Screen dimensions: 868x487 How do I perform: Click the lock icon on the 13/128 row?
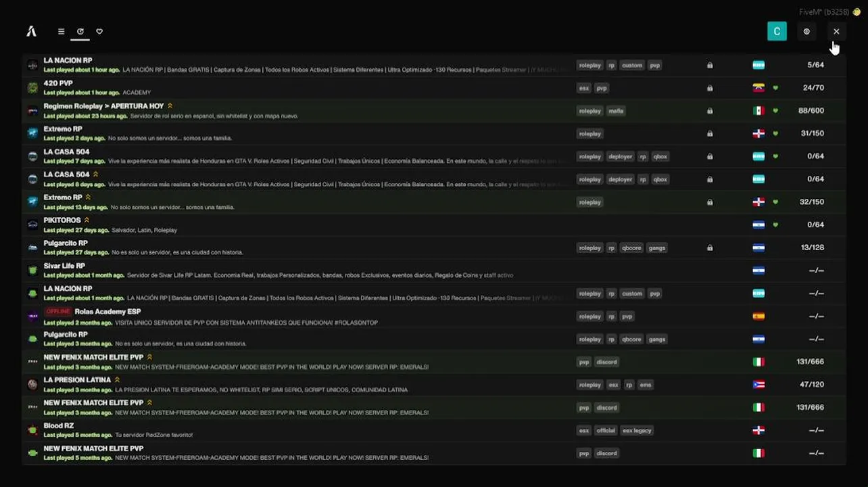710,248
